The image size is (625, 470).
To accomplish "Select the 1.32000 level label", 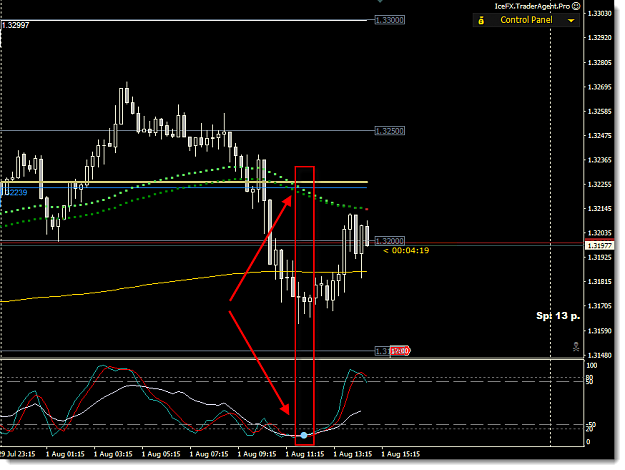I will (390, 241).
